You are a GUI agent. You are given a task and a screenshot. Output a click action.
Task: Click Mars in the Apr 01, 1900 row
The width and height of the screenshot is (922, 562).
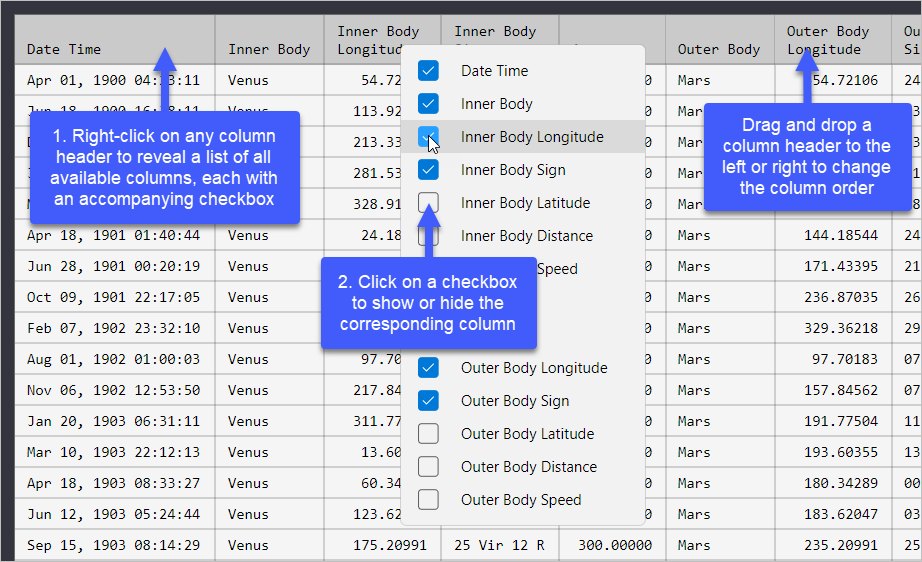(x=694, y=80)
